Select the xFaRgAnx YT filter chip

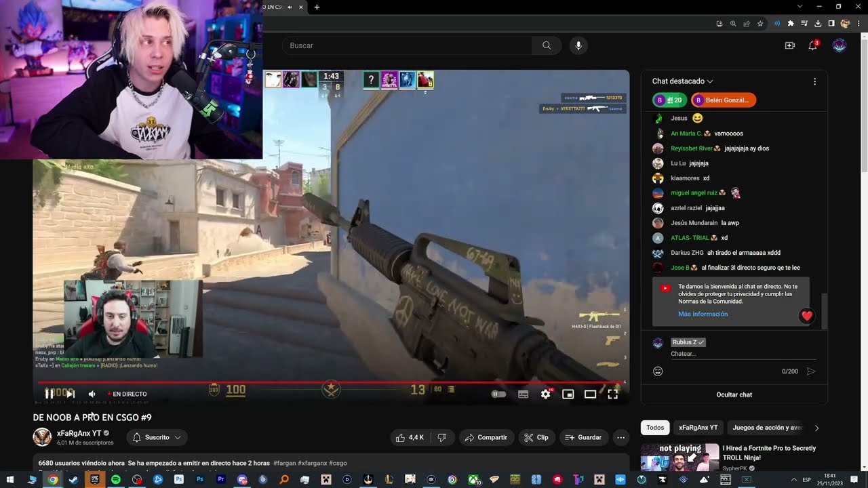click(x=698, y=428)
